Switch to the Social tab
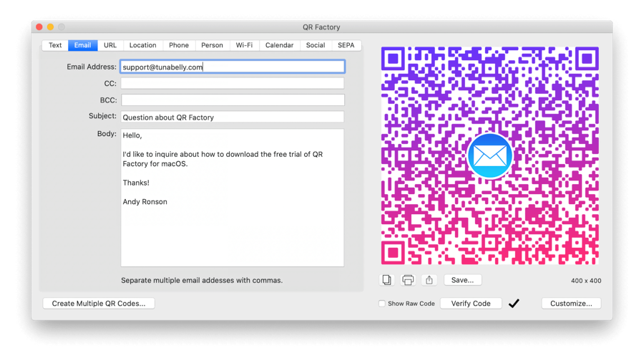644x361 pixels. (316, 45)
